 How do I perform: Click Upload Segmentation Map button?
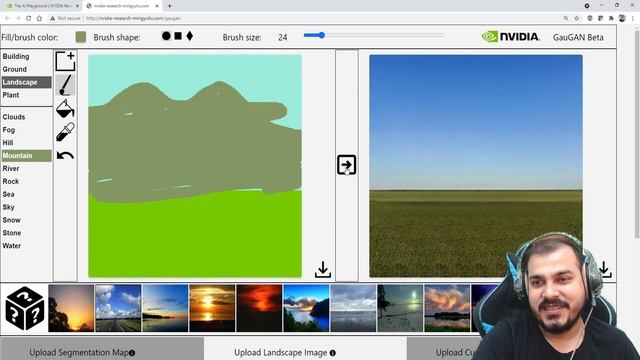point(102,349)
